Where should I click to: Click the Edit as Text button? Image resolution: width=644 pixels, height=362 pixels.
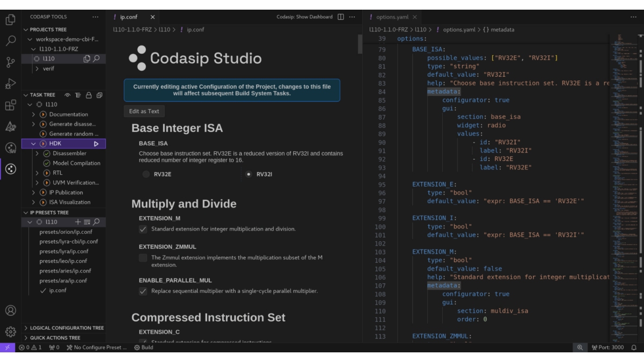[x=144, y=111]
